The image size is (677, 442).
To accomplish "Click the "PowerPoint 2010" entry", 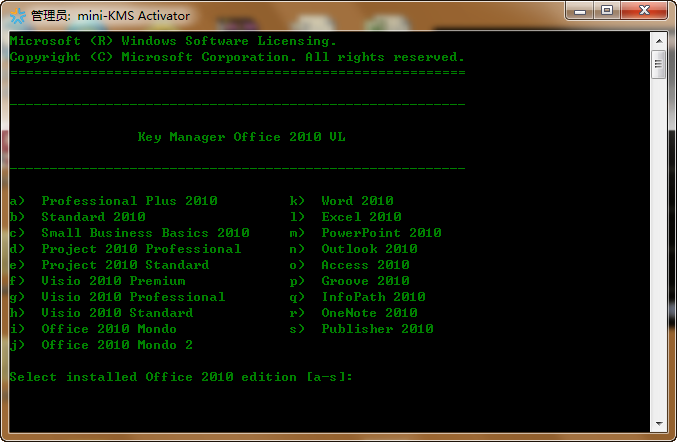I will pyautogui.click(x=381, y=233).
